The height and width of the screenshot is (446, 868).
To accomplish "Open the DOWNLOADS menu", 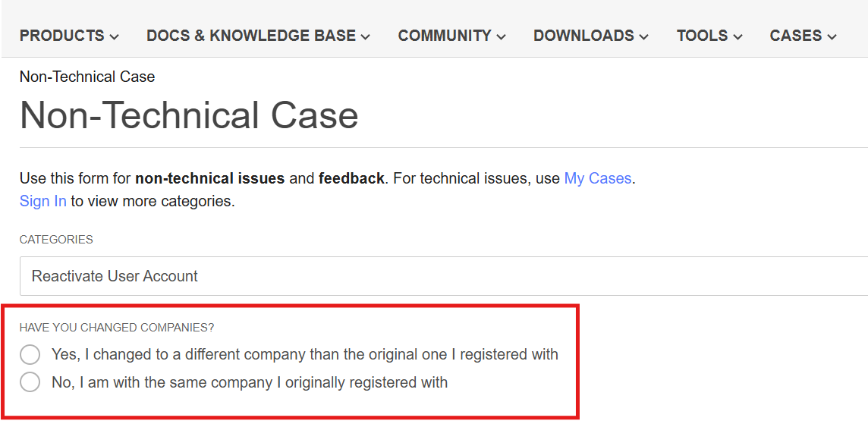I will pos(584,35).
